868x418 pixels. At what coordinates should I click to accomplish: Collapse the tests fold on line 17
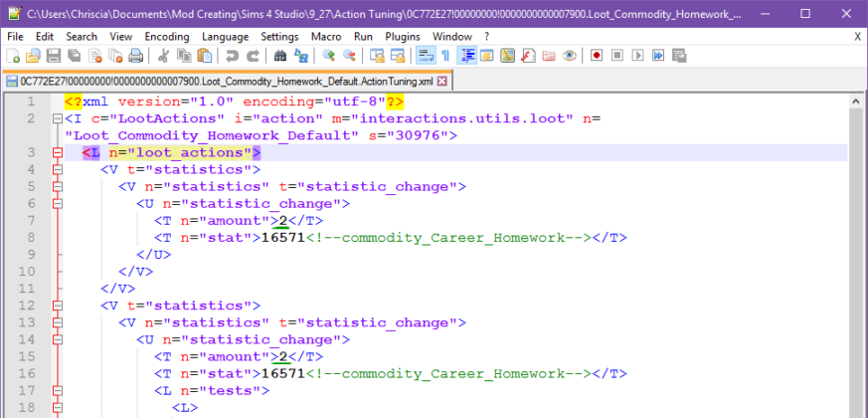pos(57,390)
